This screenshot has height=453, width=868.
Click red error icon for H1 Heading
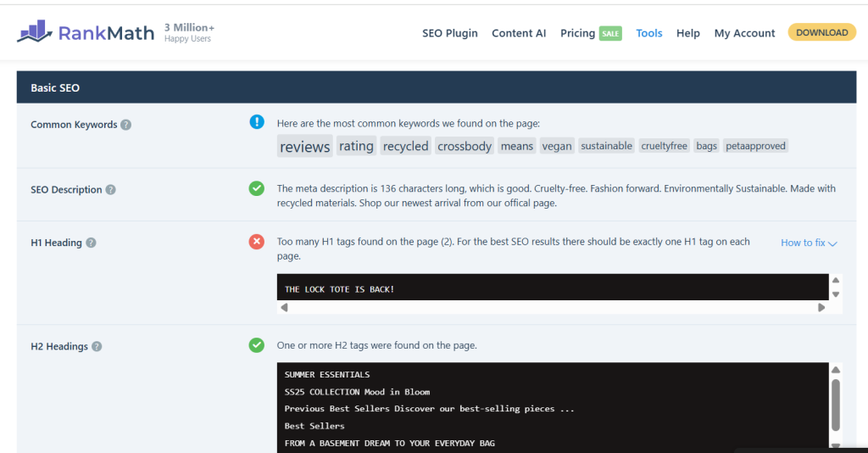257,242
